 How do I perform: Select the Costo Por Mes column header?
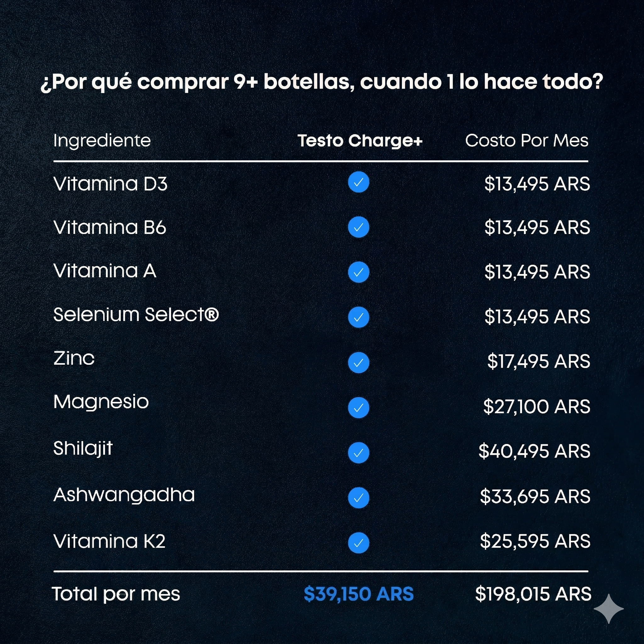[526, 141]
